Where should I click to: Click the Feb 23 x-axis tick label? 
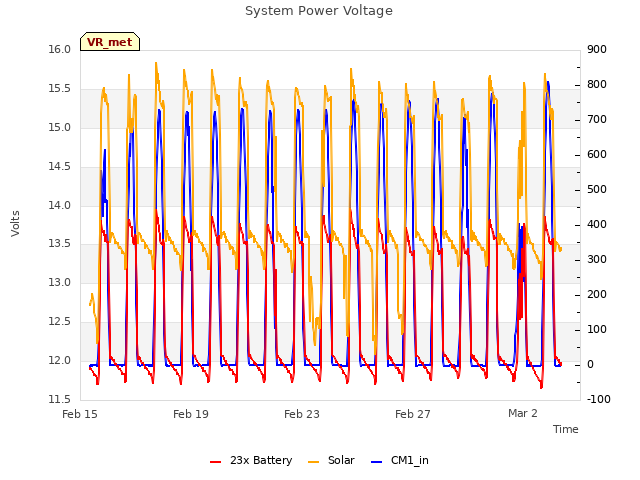coord(302,414)
